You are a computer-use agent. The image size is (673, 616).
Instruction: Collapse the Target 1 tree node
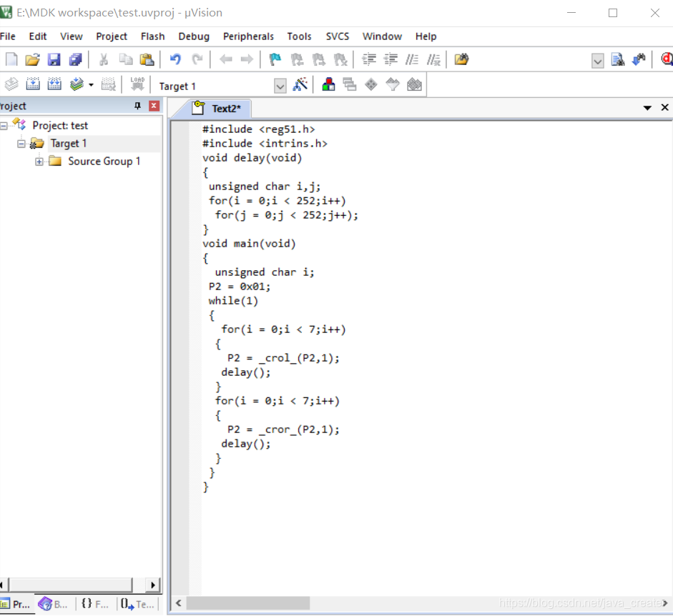21,144
